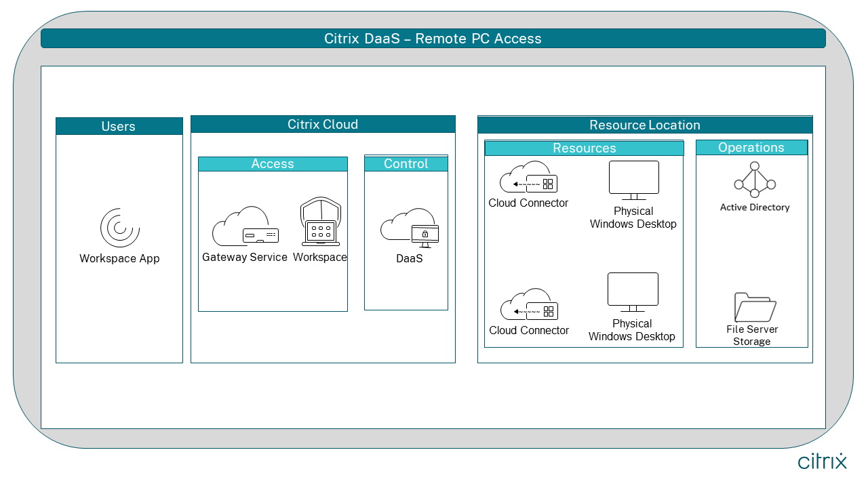Screen dimensions: 868x488
Task: Click the top Cloud Connector icon
Action: click(529, 178)
